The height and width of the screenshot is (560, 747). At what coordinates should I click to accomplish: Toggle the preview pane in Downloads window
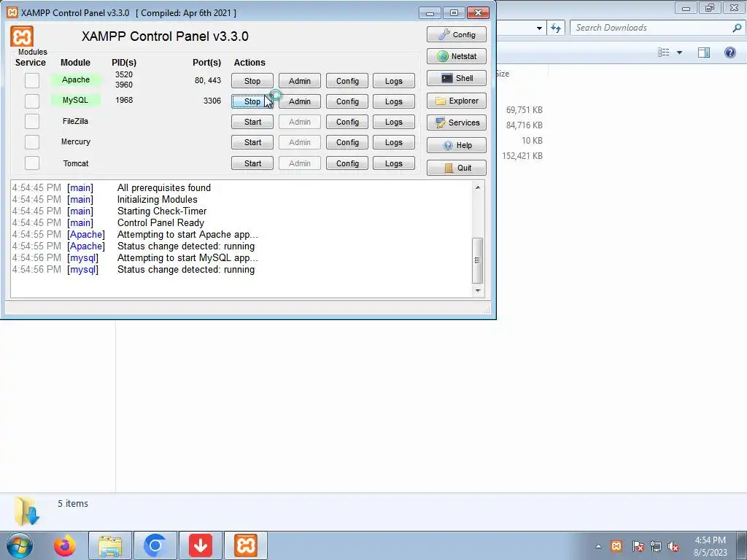click(704, 52)
